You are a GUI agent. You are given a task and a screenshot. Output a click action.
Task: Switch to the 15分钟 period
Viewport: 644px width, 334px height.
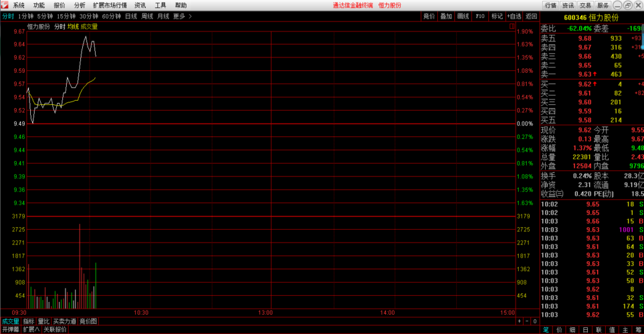(66, 17)
